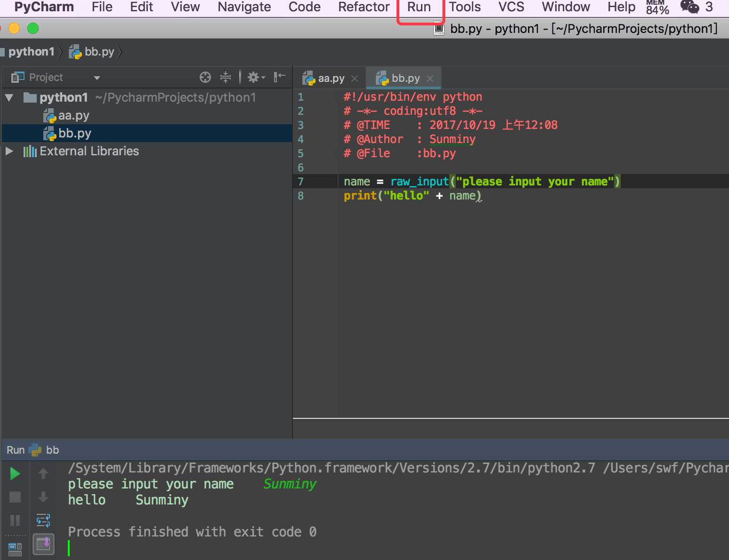Image resolution: width=729 pixels, height=560 pixels.
Task: Click the file icon in the window title bar
Action: (439, 29)
